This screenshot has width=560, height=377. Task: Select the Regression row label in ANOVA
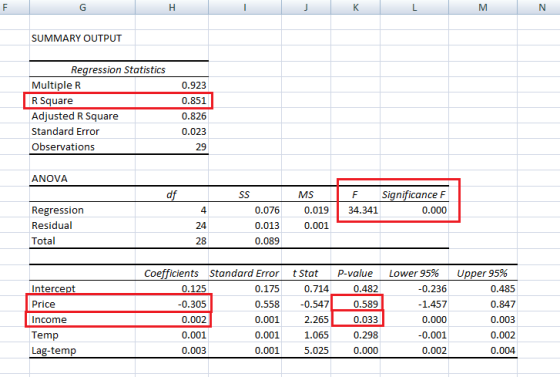pyautogui.click(x=58, y=210)
